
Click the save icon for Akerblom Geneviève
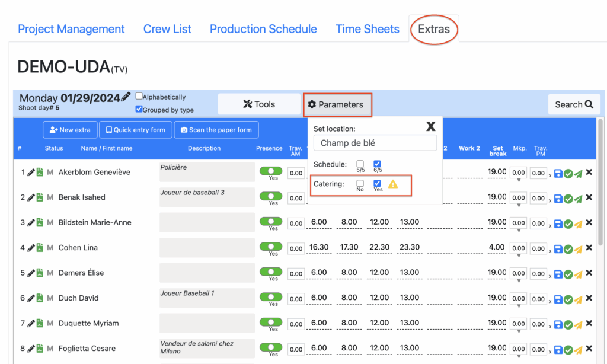(558, 173)
